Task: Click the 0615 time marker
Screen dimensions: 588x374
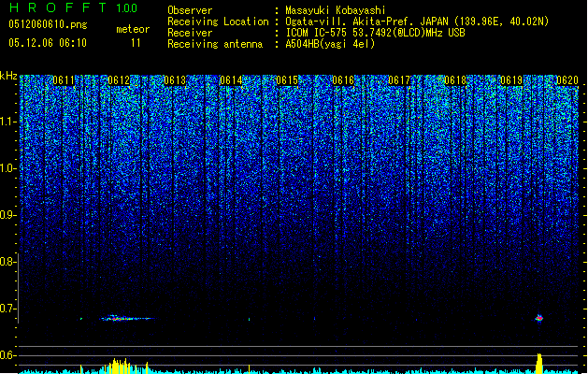Action: [287, 80]
